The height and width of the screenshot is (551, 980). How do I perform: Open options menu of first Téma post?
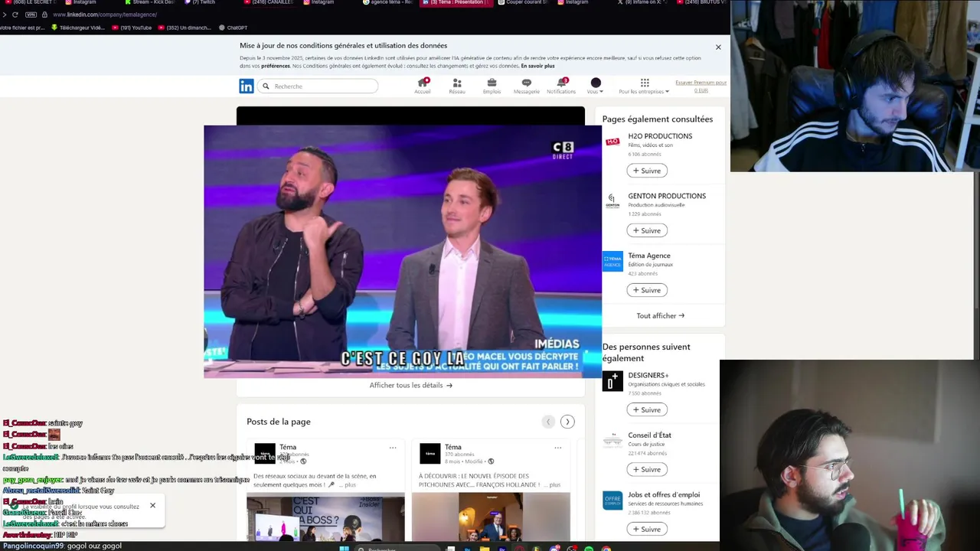(x=393, y=448)
